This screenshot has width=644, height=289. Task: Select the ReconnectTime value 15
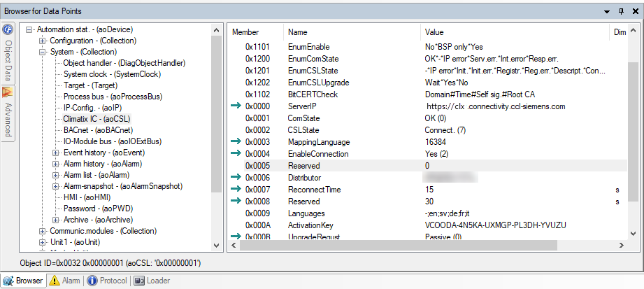(429, 190)
